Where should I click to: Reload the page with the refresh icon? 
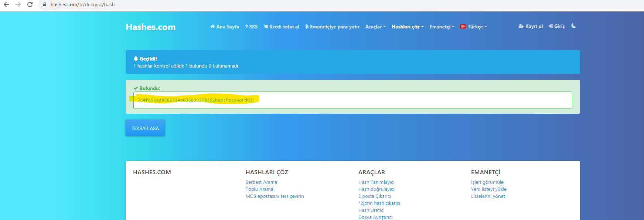coord(30,4)
